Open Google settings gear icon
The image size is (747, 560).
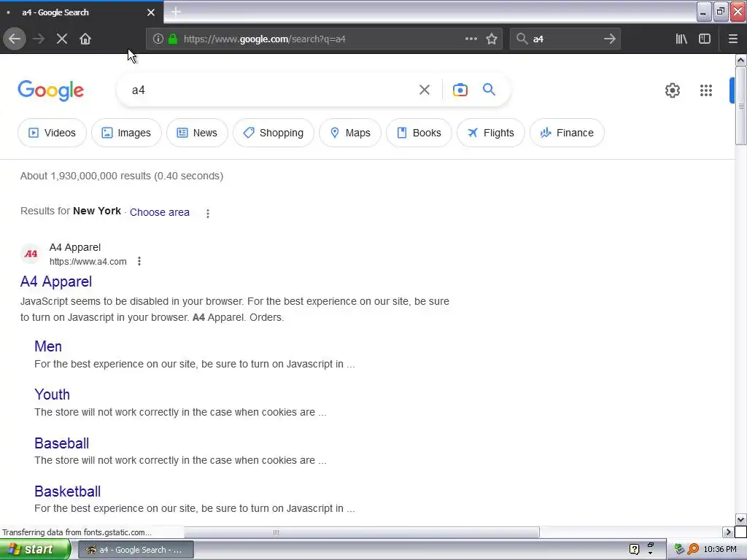pyautogui.click(x=672, y=90)
